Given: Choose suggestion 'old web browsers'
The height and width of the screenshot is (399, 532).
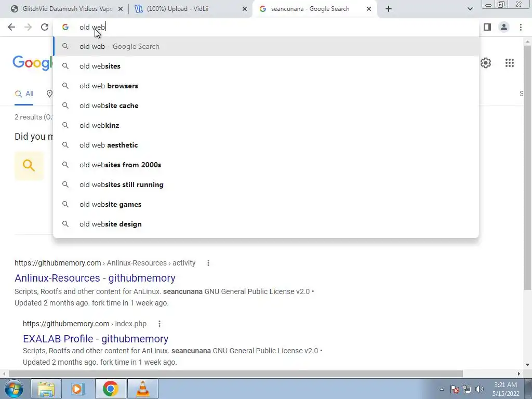Looking at the screenshot, I should pos(266,86).
